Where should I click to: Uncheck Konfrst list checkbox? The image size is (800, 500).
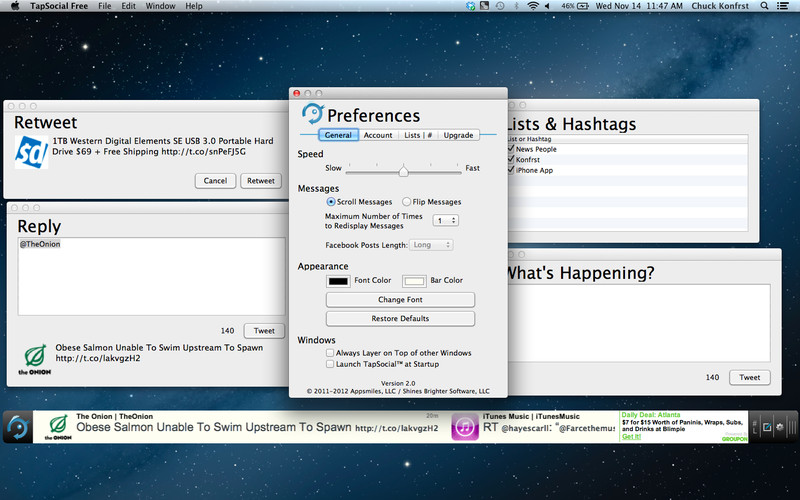pos(511,159)
